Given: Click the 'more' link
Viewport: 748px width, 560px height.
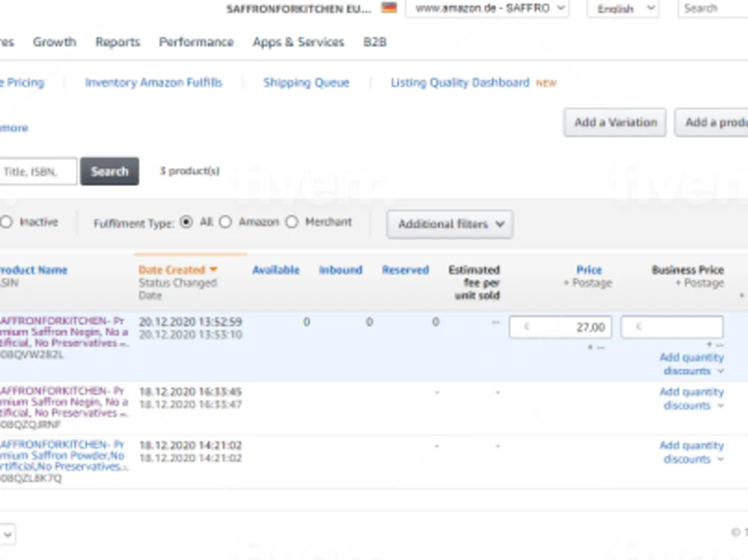Looking at the screenshot, I should pyautogui.click(x=13, y=128).
